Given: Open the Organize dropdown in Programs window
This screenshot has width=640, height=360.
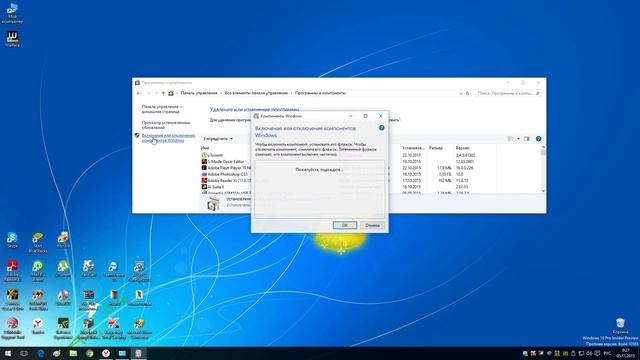Looking at the screenshot, I should (x=218, y=139).
